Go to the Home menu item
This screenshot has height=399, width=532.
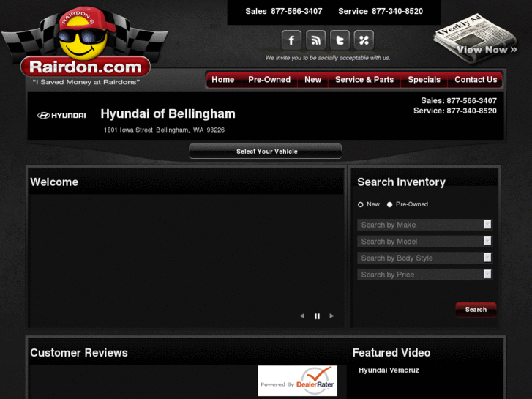223,80
